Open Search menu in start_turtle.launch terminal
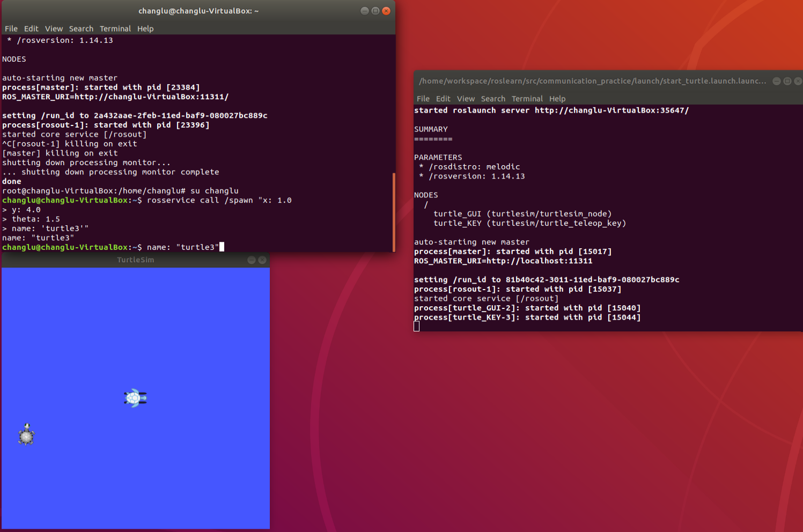The width and height of the screenshot is (803, 532). pos(493,99)
